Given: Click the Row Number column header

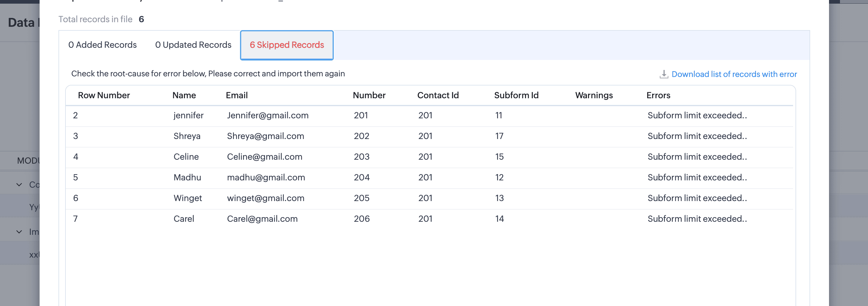Looking at the screenshot, I should pos(104,95).
